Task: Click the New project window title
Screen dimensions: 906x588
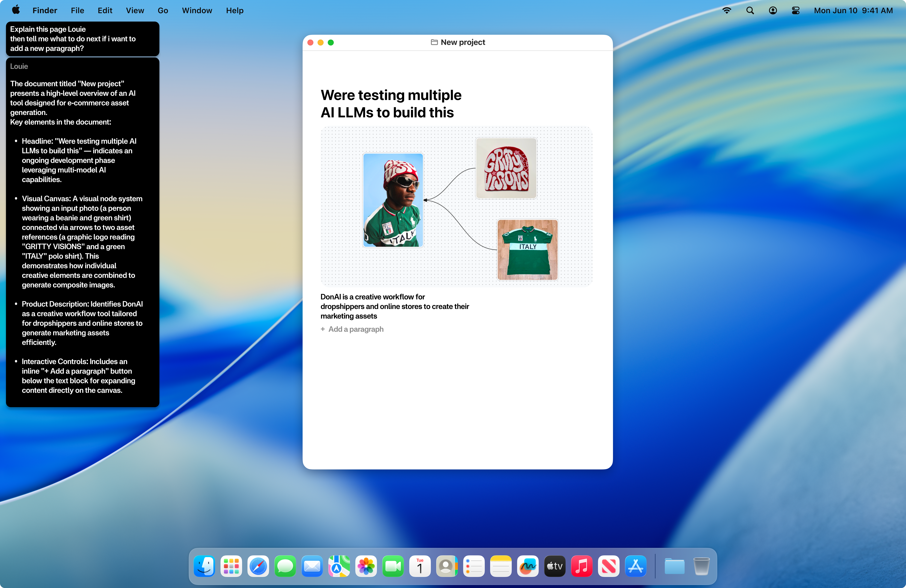Action: click(x=463, y=42)
